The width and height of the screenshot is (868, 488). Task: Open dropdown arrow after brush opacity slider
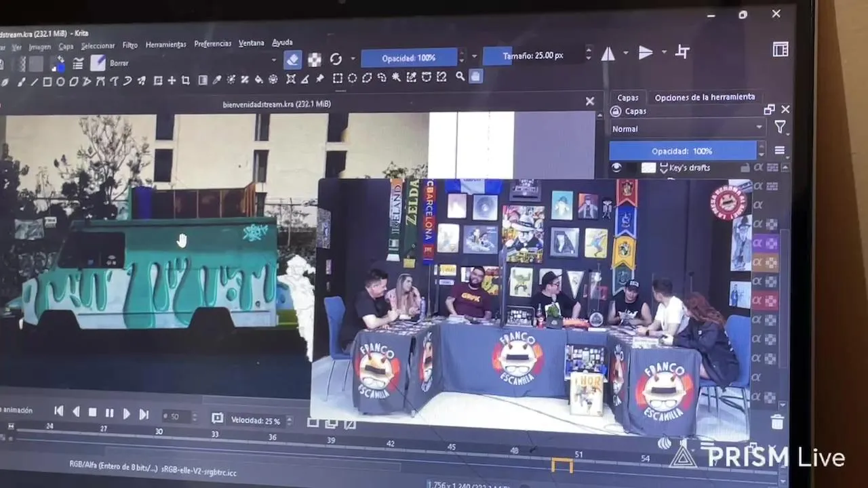click(474, 56)
